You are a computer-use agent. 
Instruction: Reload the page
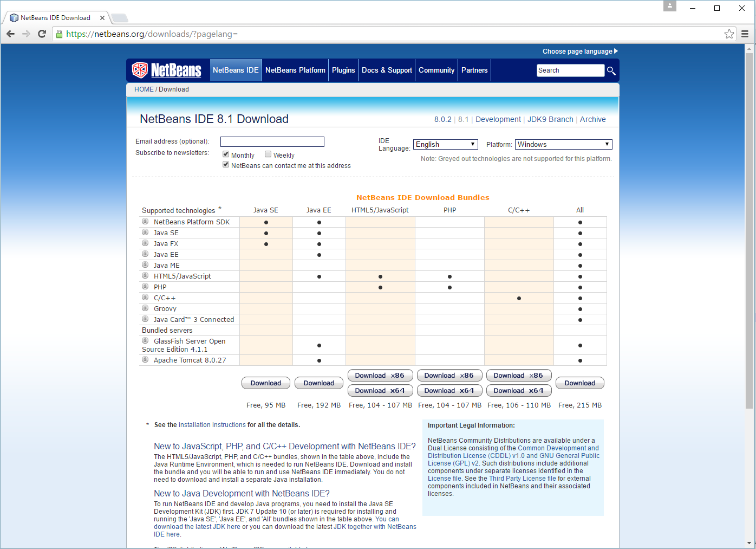coord(42,34)
